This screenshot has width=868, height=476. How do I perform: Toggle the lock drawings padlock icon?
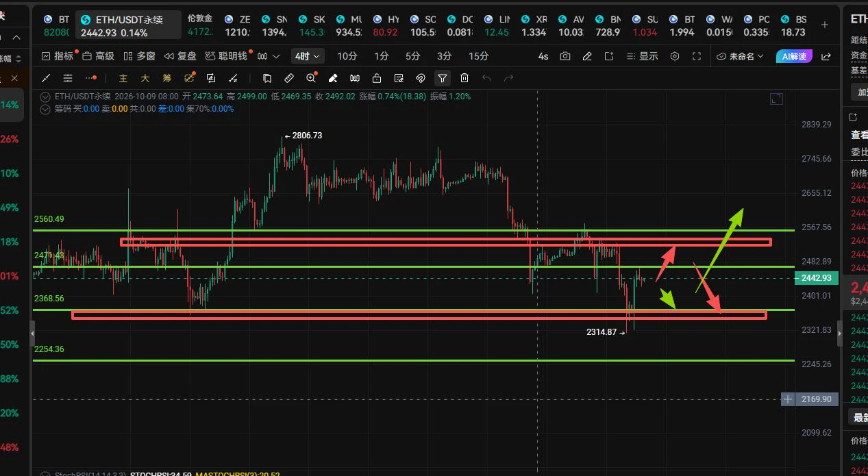377,78
